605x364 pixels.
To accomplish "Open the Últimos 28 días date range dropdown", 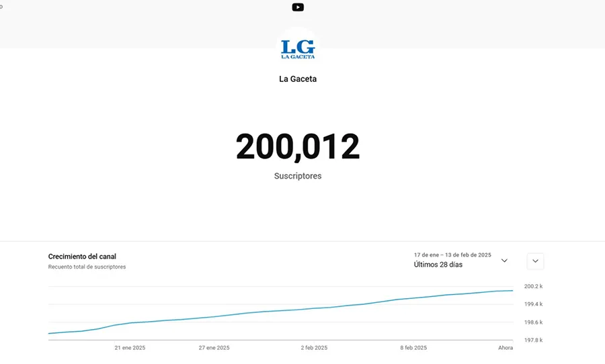I will 460,261.
